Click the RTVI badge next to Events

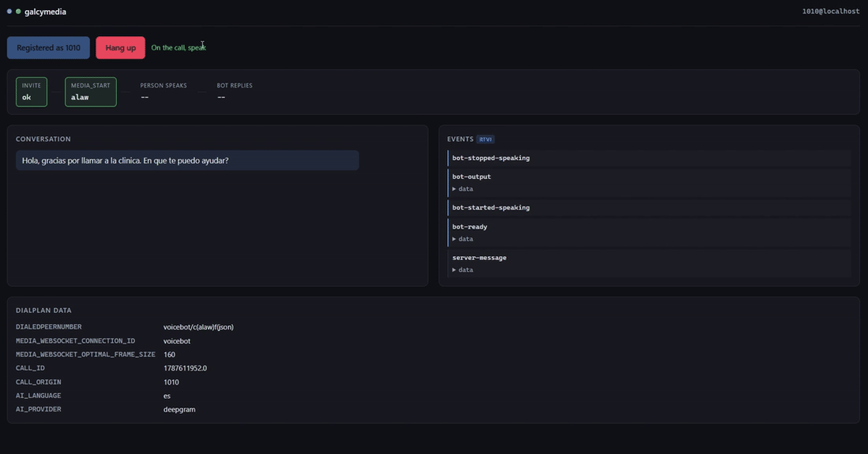pos(485,139)
